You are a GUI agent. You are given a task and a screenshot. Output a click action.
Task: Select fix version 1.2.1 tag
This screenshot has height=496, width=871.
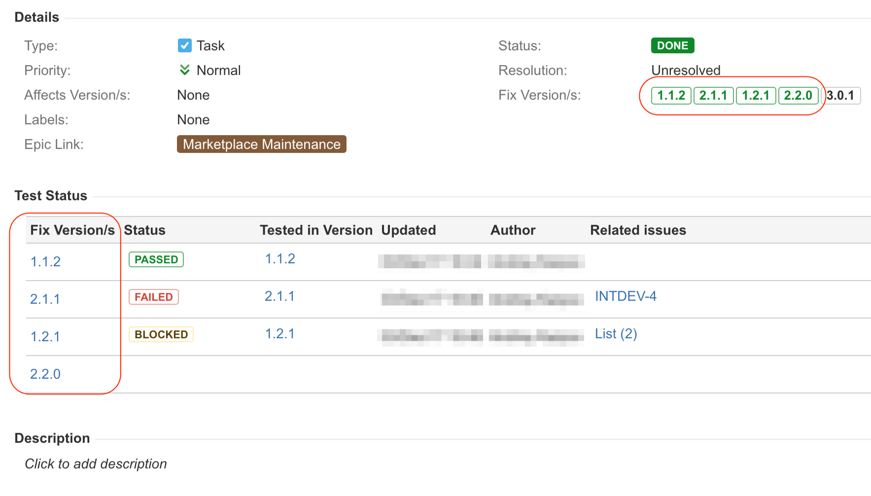(755, 96)
